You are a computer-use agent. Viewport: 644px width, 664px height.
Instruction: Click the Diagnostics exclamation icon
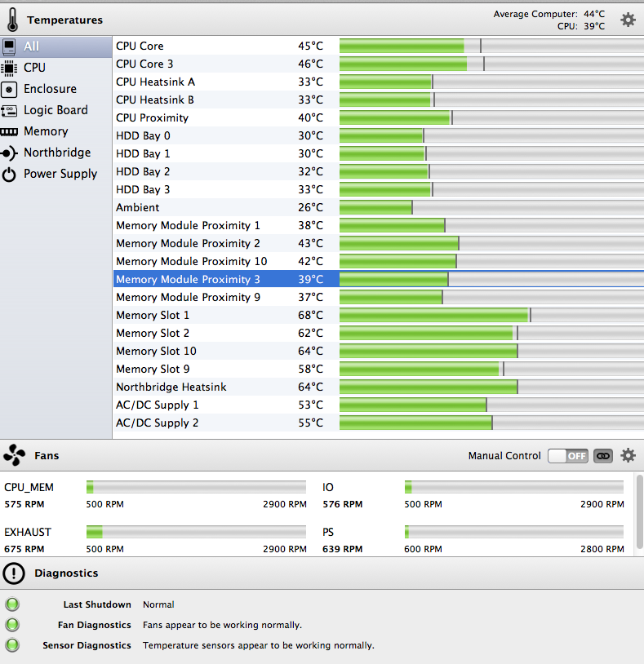click(14, 573)
